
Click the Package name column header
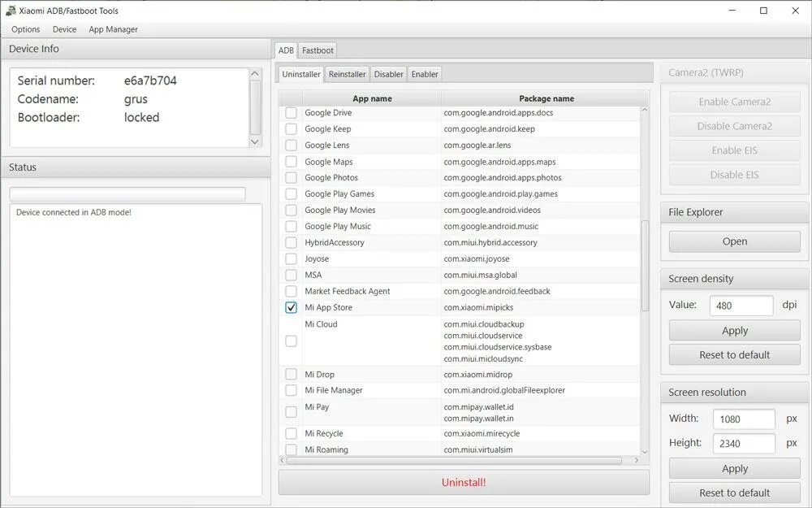[546, 98]
